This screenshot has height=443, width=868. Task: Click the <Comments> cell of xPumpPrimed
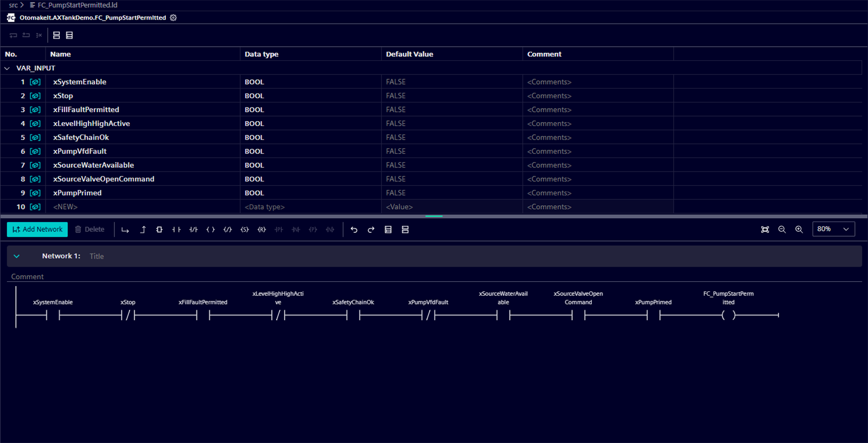click(x=550, y=193)
